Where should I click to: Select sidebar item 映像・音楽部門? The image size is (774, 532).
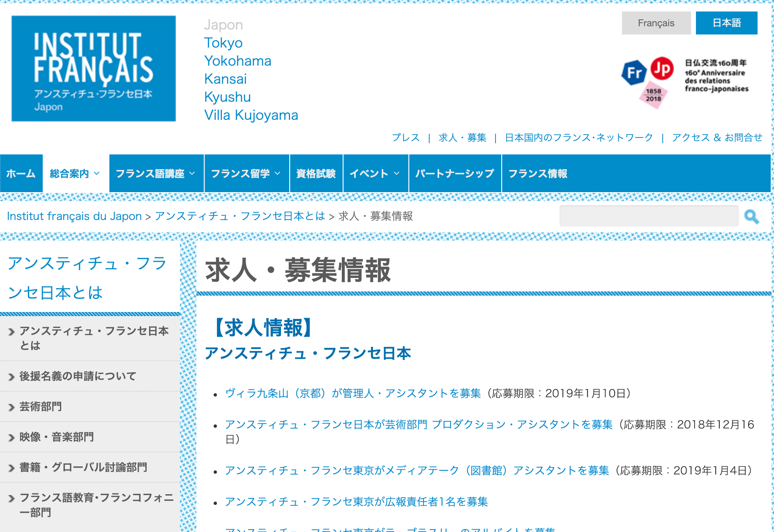pos(56,437)
